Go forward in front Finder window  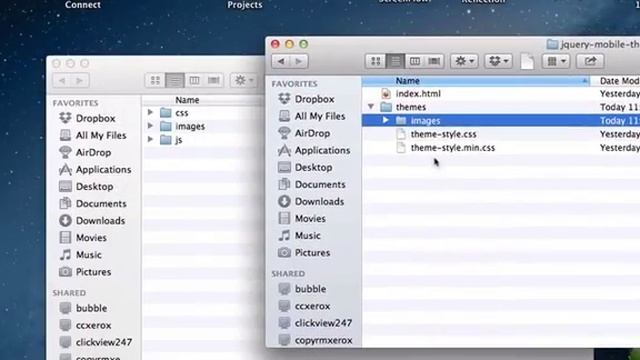[299, 61]
